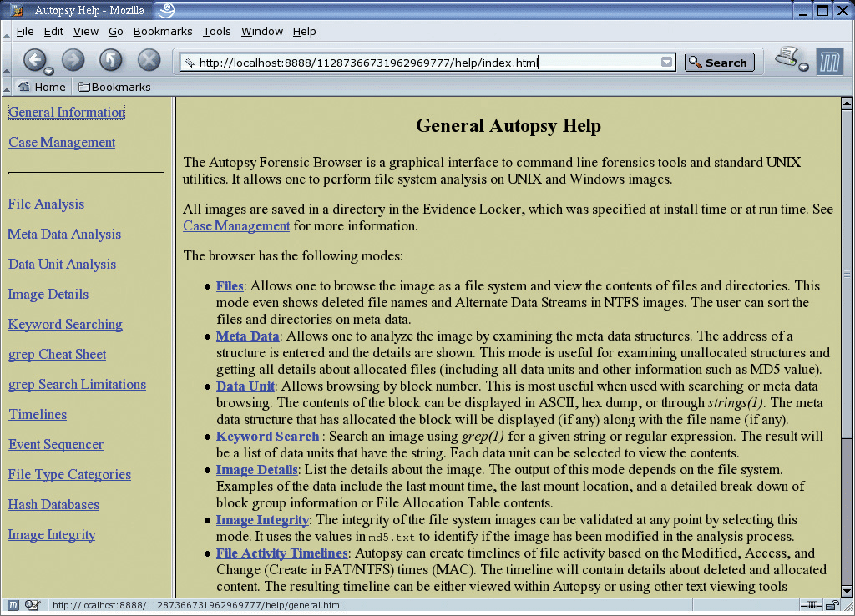This screenshot has width=855, height=616.
Task: Follow the Meta Data mode link
Action: coord(247,336)
